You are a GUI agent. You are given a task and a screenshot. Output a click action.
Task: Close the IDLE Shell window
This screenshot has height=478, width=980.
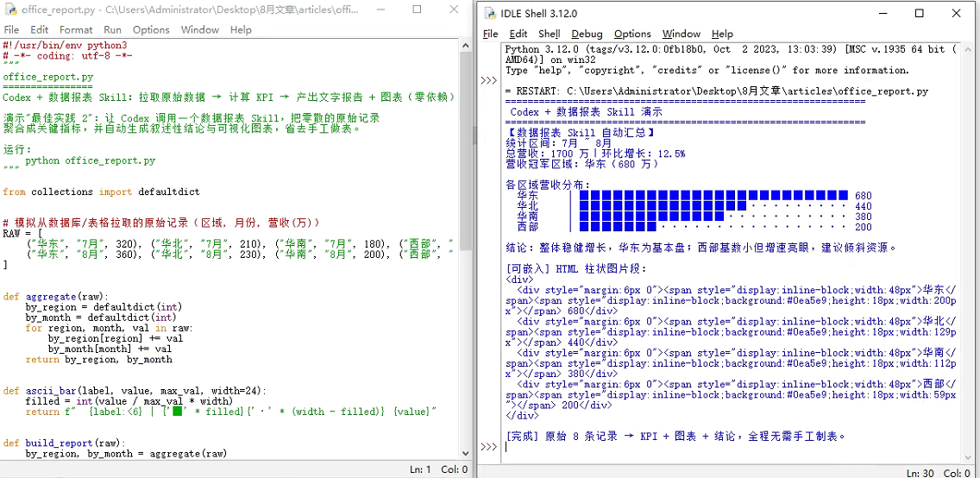pyautogui.click(x=956, y=13)
